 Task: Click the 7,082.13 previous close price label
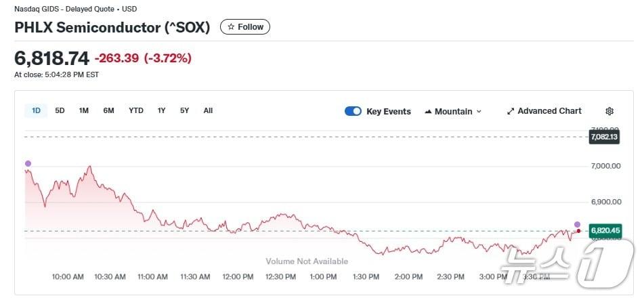[x=604, y=137]
